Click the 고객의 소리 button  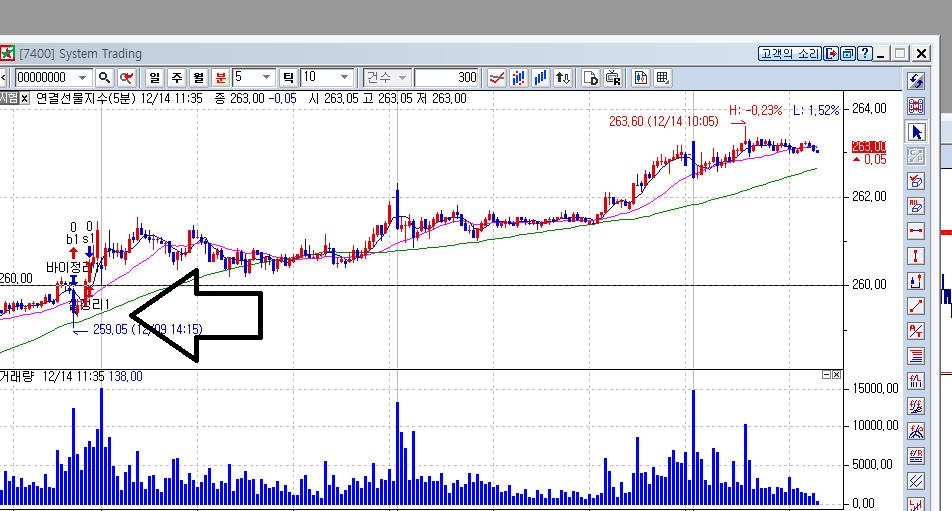[790, 54]
